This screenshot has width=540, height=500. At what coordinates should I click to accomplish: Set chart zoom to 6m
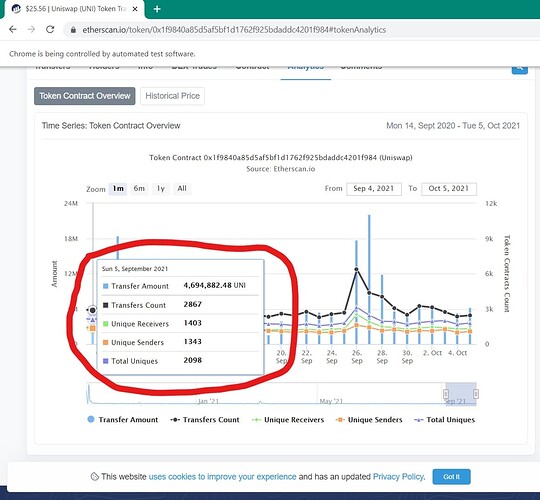[x=139, y=189]
